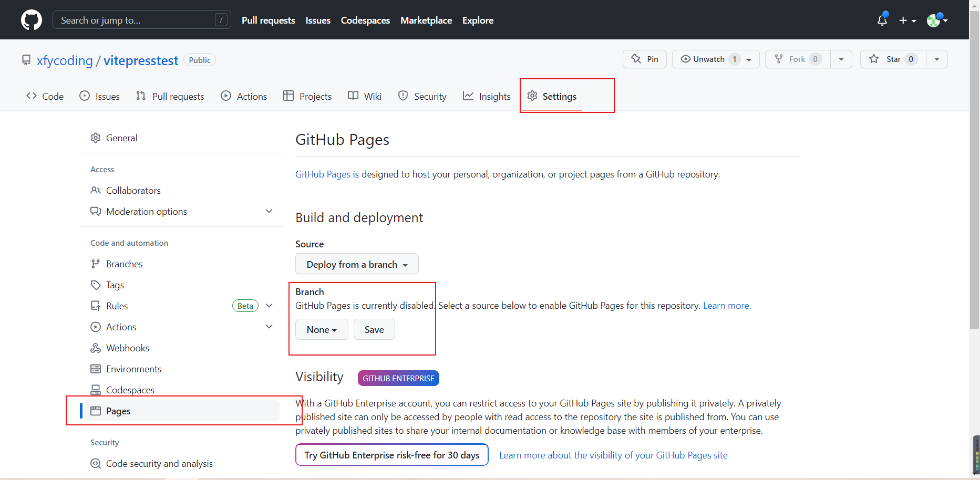This screenshot has height=480, width=980.
Task: Click the Code security and analysis icon
Action: click(x=96, y=463)
